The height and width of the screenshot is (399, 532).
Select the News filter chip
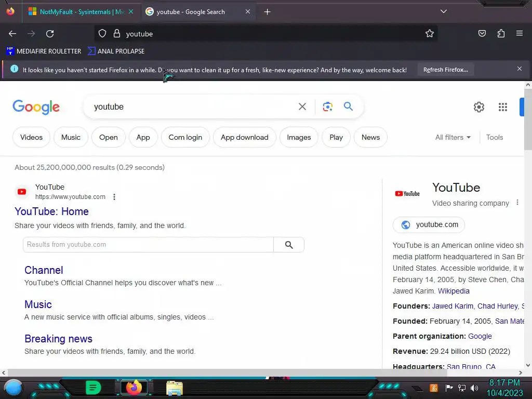(370, 137)
